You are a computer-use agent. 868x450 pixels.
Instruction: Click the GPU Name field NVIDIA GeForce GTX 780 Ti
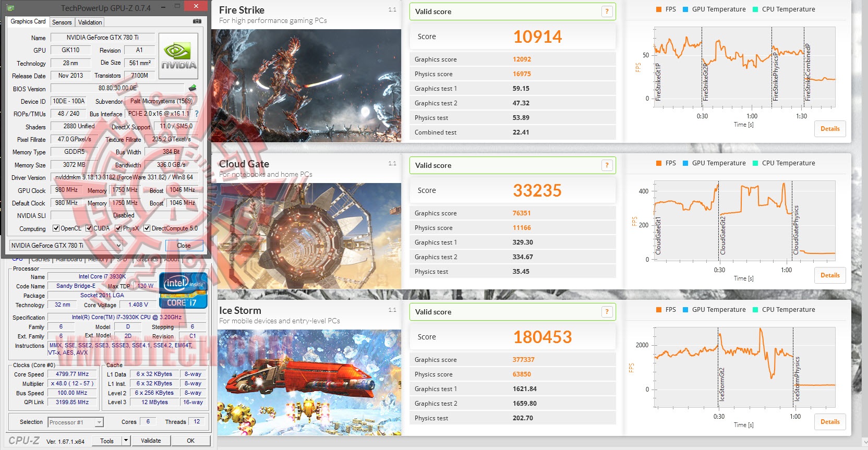[102, 38]
